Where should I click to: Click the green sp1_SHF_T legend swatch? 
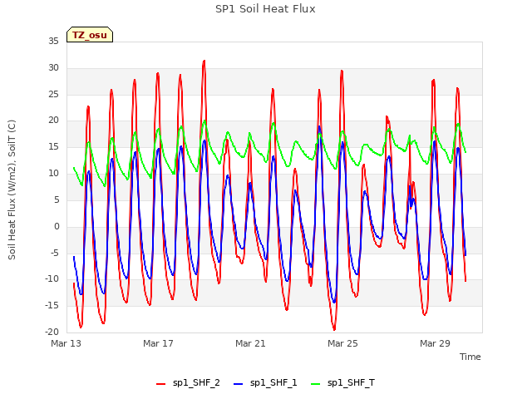pyautogui.click(x=316, y=384)
